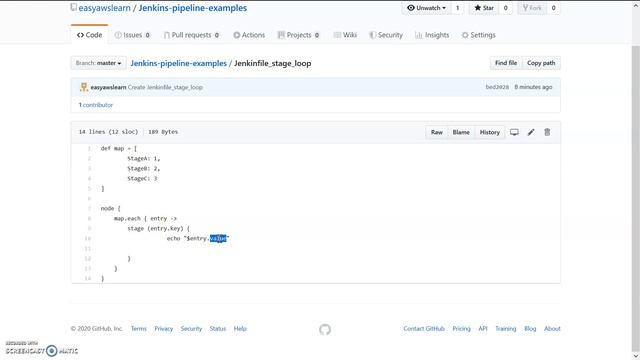Click code line "StageA: 1,"

[144, 158]
